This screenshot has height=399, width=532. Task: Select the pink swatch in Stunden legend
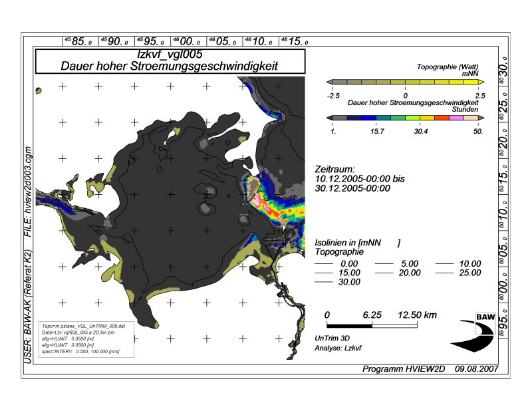point(456,118)
